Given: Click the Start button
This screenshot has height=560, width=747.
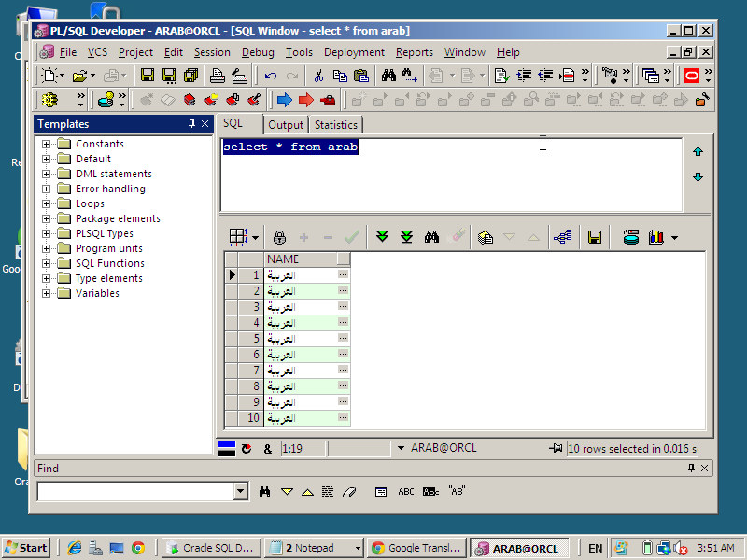Looking at the screenshot, I should pos(26,547).
